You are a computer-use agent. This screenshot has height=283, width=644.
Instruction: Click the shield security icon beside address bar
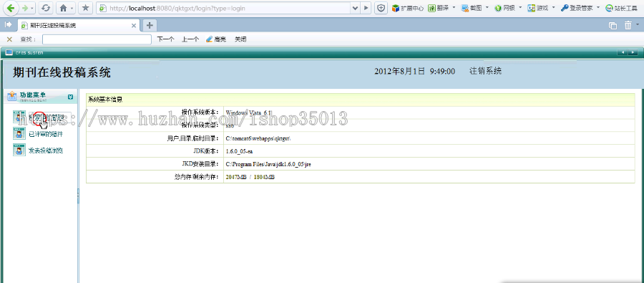pos(381,8)
